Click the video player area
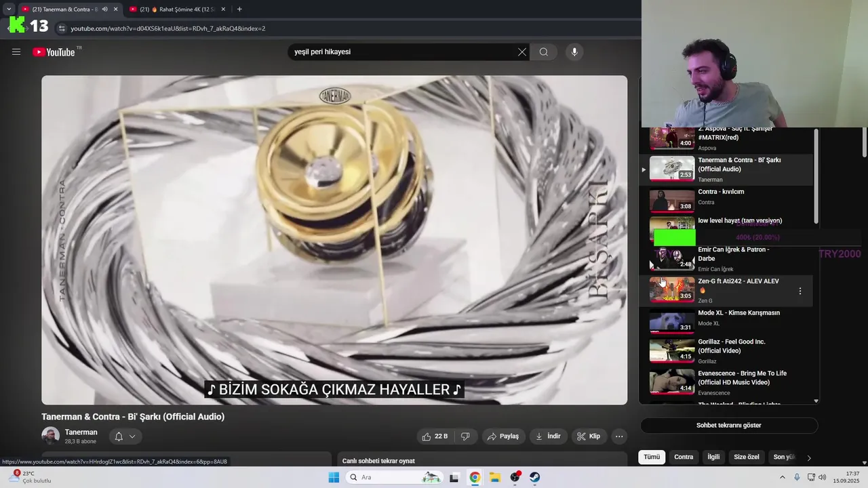The width and height of the screenshot is (868, 488). (x=334, y=240)
